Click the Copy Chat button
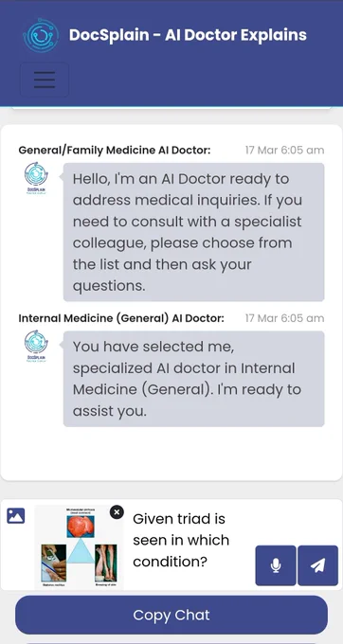Viewport: 343px width, 644px height. [171, 615]
